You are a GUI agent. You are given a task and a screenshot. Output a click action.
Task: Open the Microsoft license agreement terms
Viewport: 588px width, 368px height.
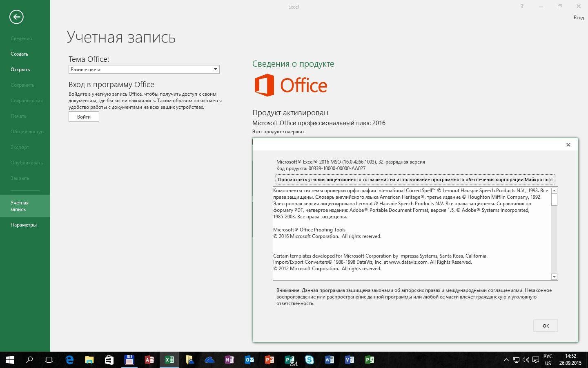coord(415,180)
